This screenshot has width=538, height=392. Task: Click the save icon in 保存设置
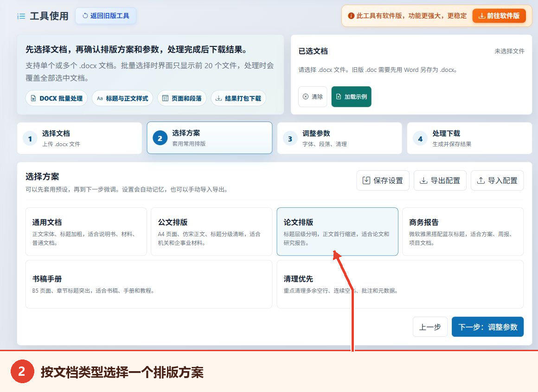(366, 180)
